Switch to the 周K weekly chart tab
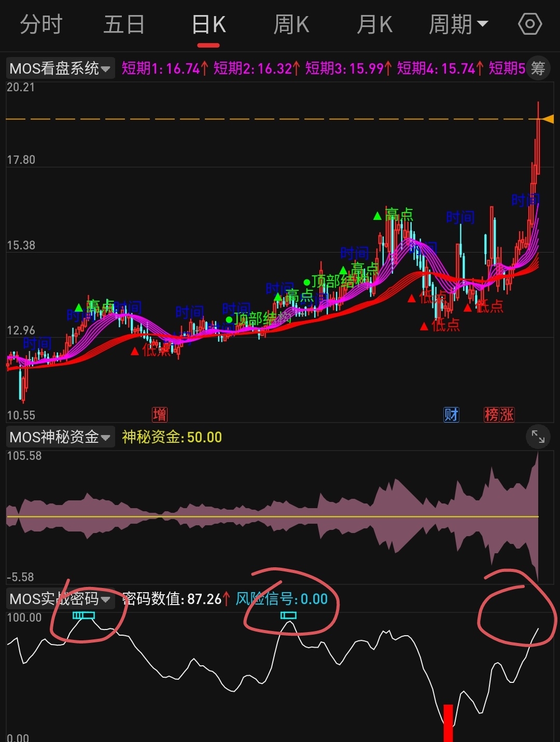The height and width of the screenshot is (742, 560). coord(291,25)
